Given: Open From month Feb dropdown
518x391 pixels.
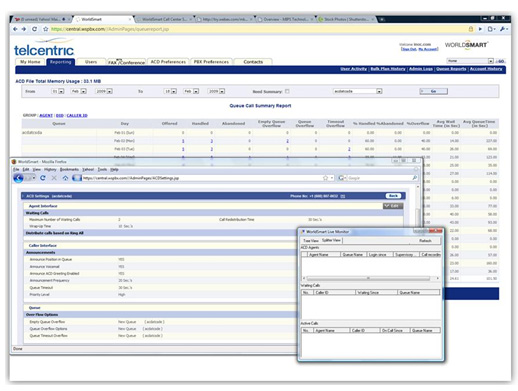Looking at the screenshot, I should pyautogui.click(x=79, y=91).
